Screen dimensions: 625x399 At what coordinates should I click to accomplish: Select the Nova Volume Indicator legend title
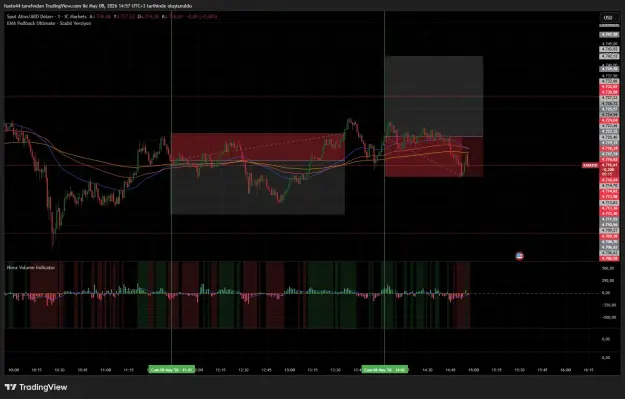click(31, 267)
